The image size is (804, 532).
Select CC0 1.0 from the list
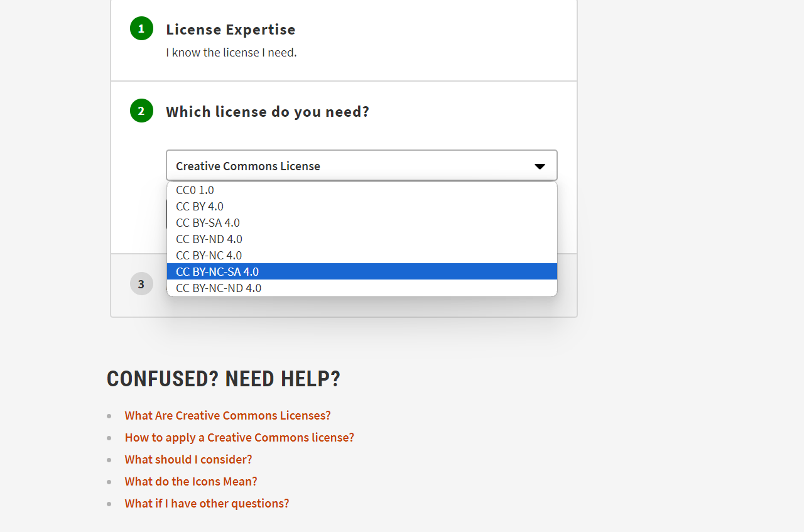[x=195, y=190]
